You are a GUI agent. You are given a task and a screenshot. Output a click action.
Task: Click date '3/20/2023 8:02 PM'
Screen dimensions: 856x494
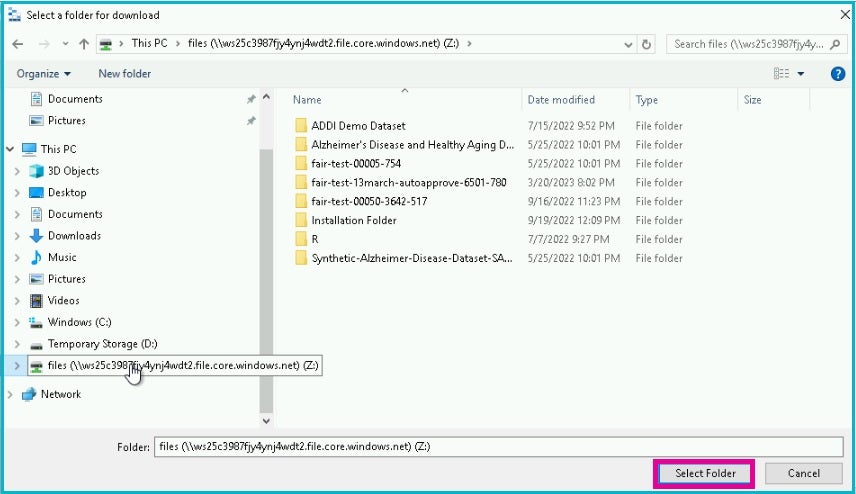(571, 182)
